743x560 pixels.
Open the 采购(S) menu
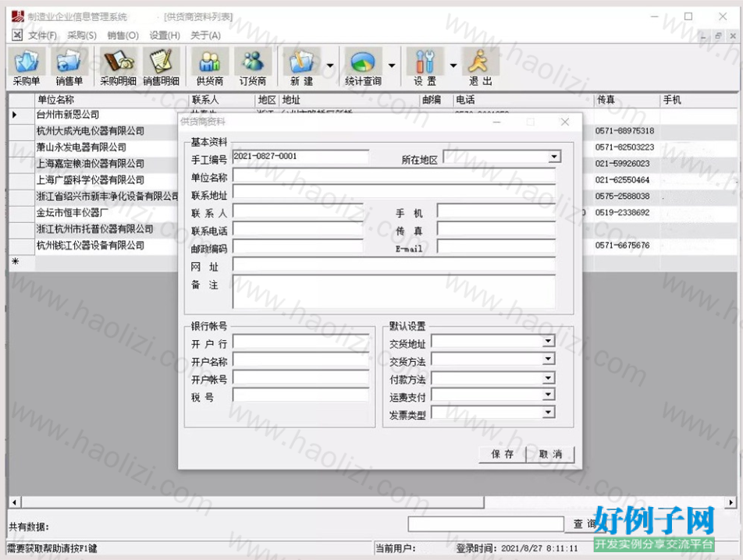click(81, 36)
